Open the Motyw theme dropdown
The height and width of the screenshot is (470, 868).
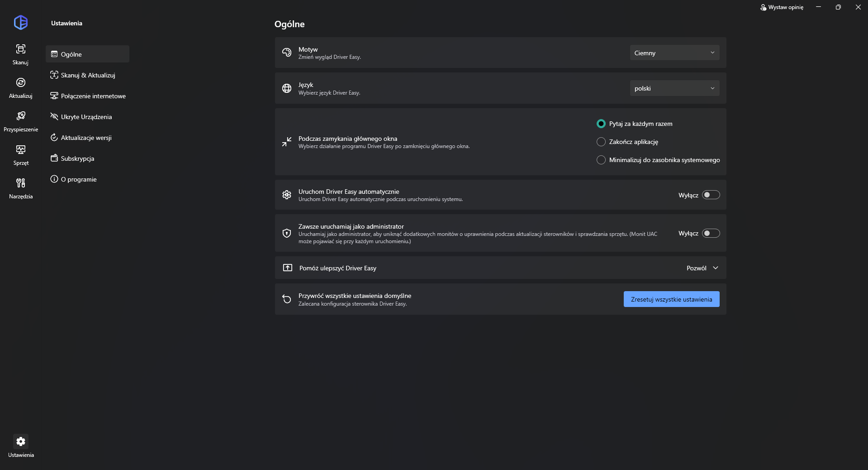pos(674,53)
